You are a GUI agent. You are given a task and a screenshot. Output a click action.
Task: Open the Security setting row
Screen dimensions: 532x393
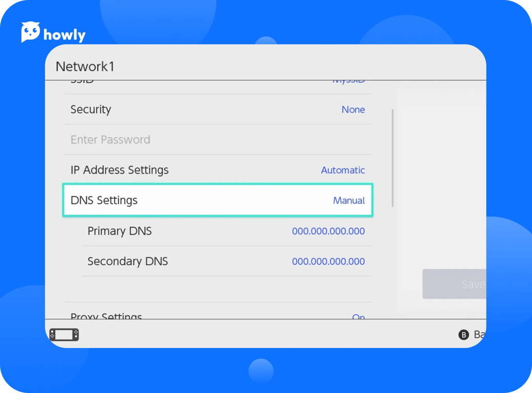click(91, 110)
